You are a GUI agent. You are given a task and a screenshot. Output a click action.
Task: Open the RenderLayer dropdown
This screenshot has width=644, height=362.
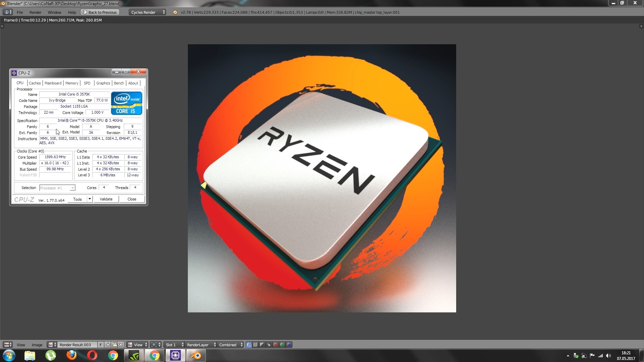201,345
